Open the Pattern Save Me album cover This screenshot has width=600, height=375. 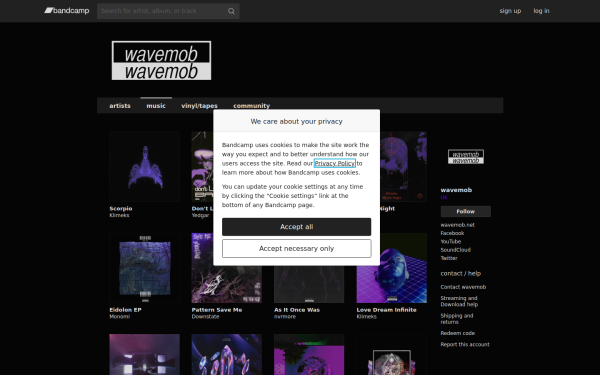tap(227, 284)
